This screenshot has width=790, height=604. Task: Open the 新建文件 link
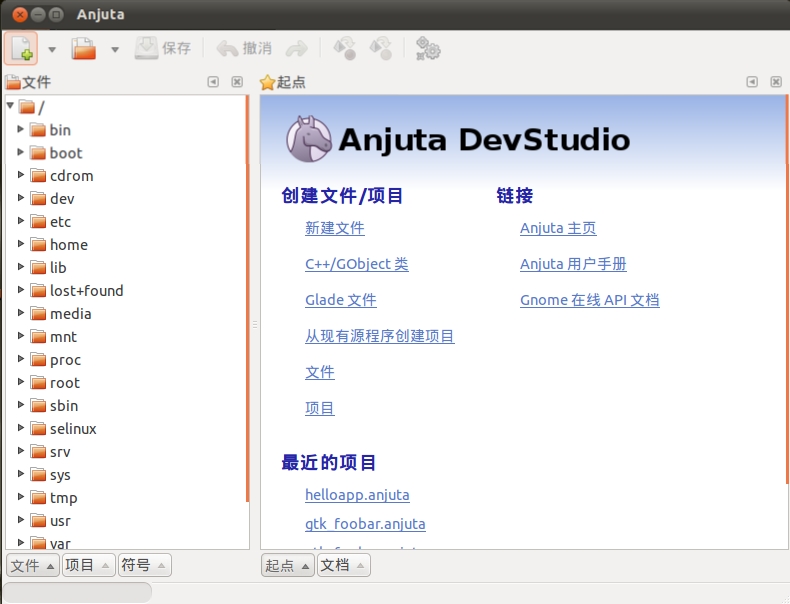tap(335, 228)
